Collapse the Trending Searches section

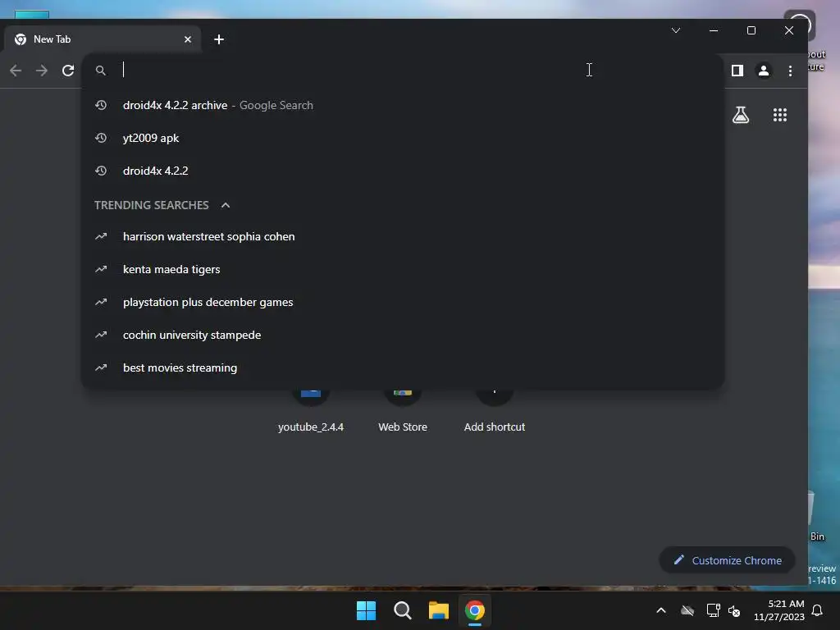click(226, 205)
